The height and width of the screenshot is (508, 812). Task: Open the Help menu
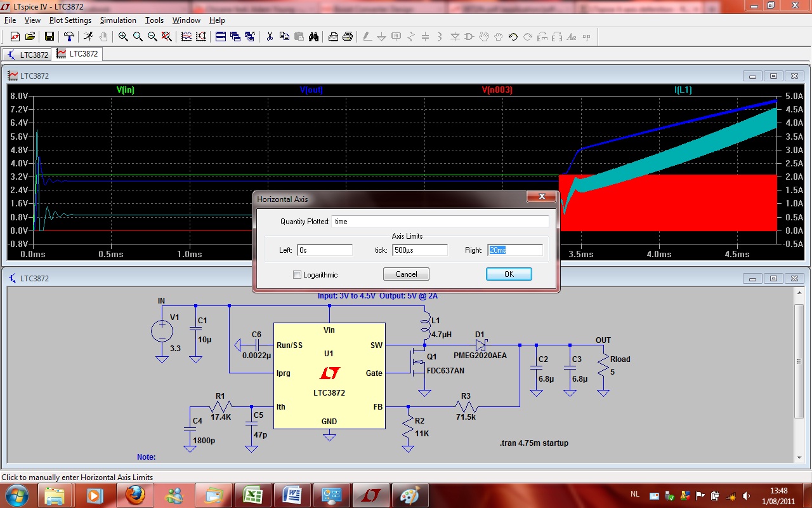217,20
